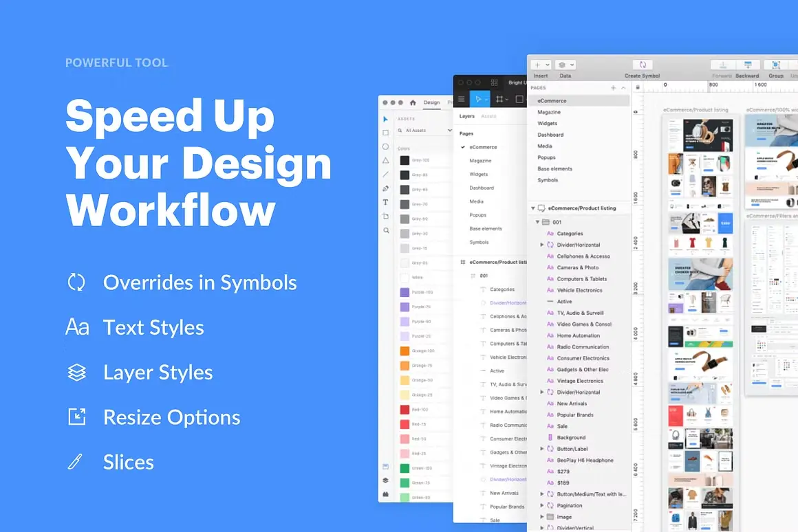Select the Grey-100 color swatch

[x=405, y=161]
